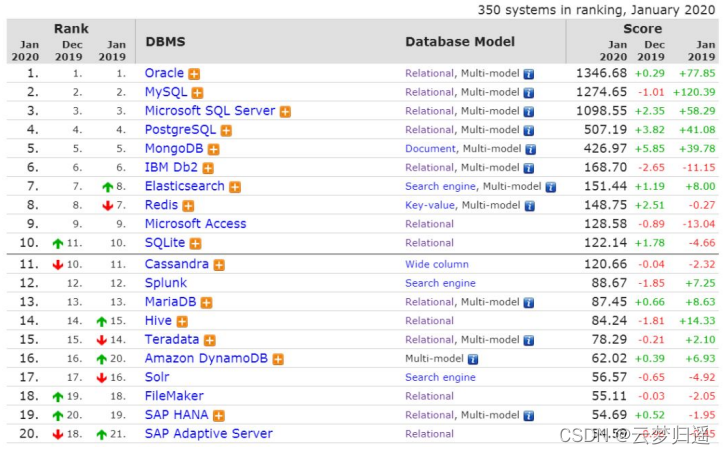Viewport: 725px width, 454px height.
Task: Open the plus icon beside Oracle
Action: pos(195,74)
